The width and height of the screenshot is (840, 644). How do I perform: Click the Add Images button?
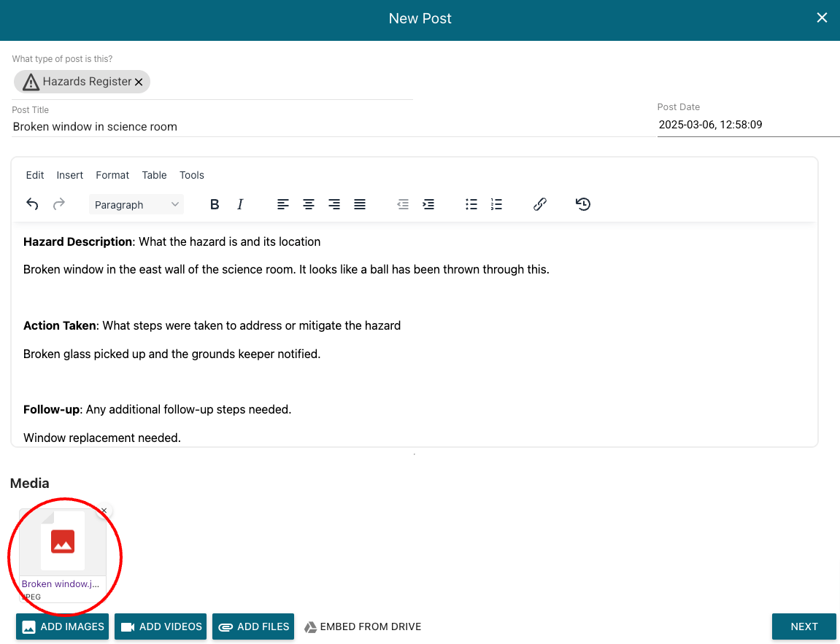[x=63, y=626]
